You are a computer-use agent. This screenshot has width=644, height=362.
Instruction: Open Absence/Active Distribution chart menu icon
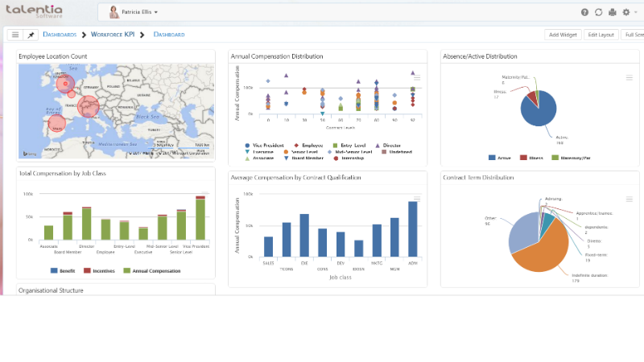[x=630, y=77]
